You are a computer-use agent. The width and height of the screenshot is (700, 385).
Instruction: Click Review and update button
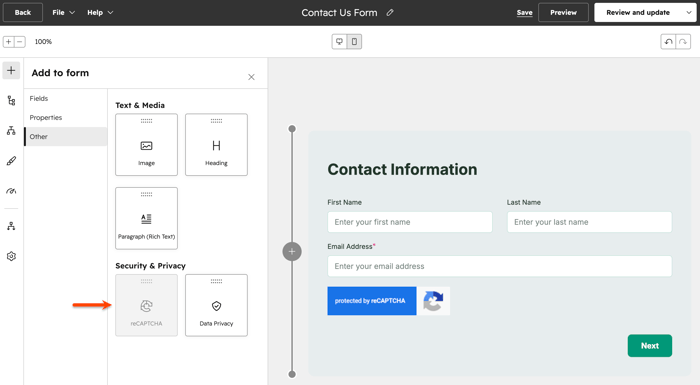click(x=638, y=13)
